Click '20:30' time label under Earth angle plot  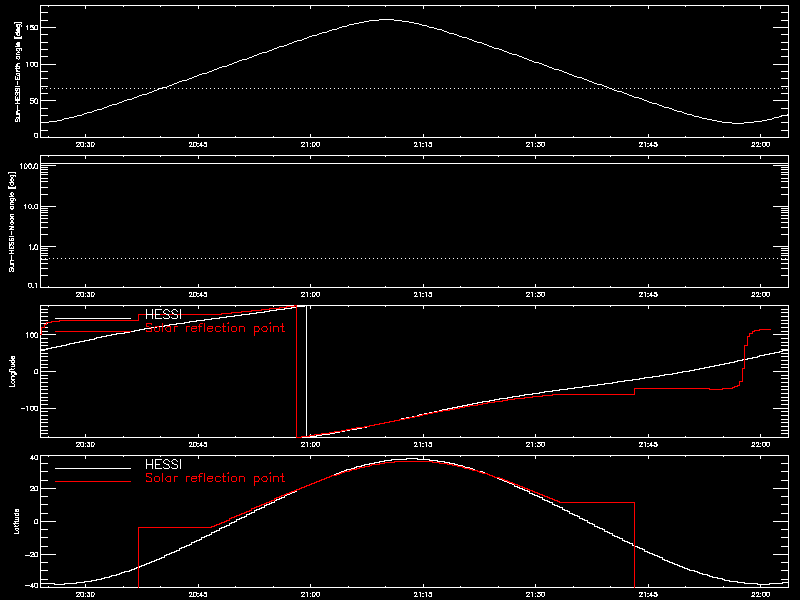tap(85, 145)
